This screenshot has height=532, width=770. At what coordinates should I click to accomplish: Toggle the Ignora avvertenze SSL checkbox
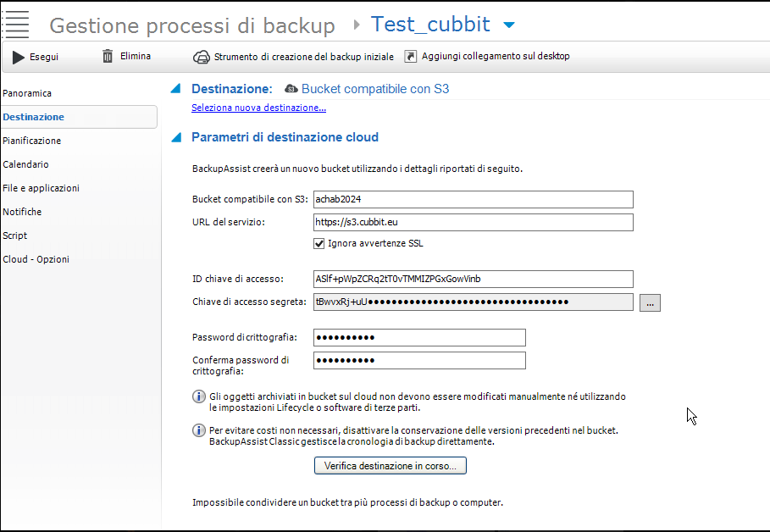click(x=319, y=243)
